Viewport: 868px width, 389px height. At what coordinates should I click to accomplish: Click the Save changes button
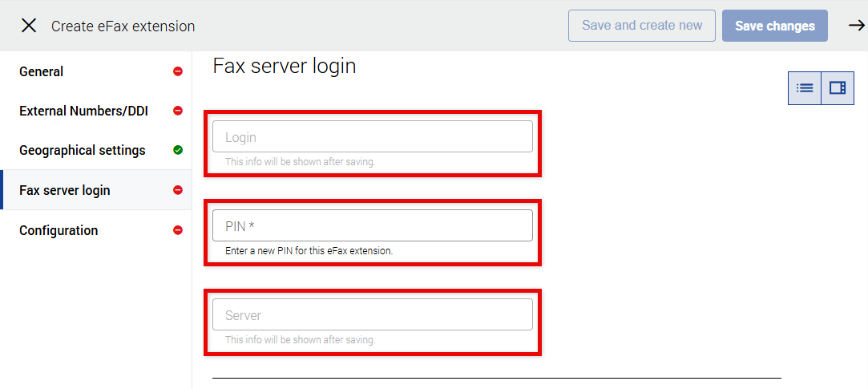tap(774, 26)
